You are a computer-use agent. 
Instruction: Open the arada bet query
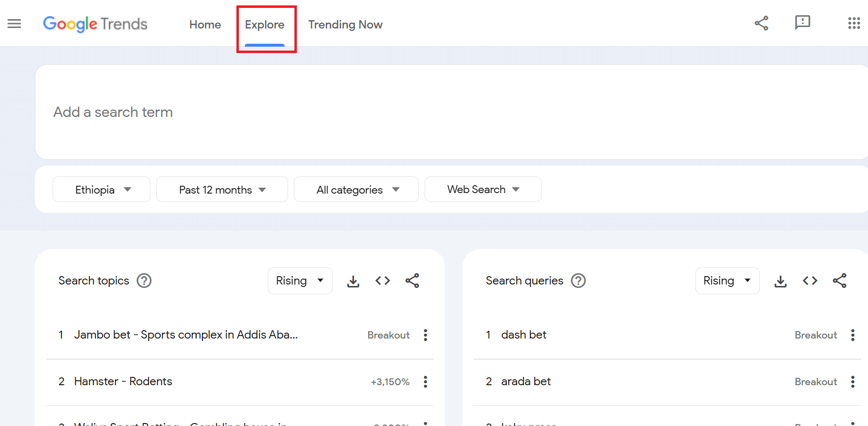pos(526,381)
